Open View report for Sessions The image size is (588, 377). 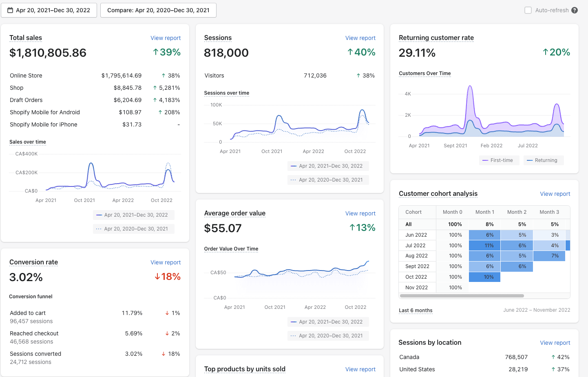(360, 38)
